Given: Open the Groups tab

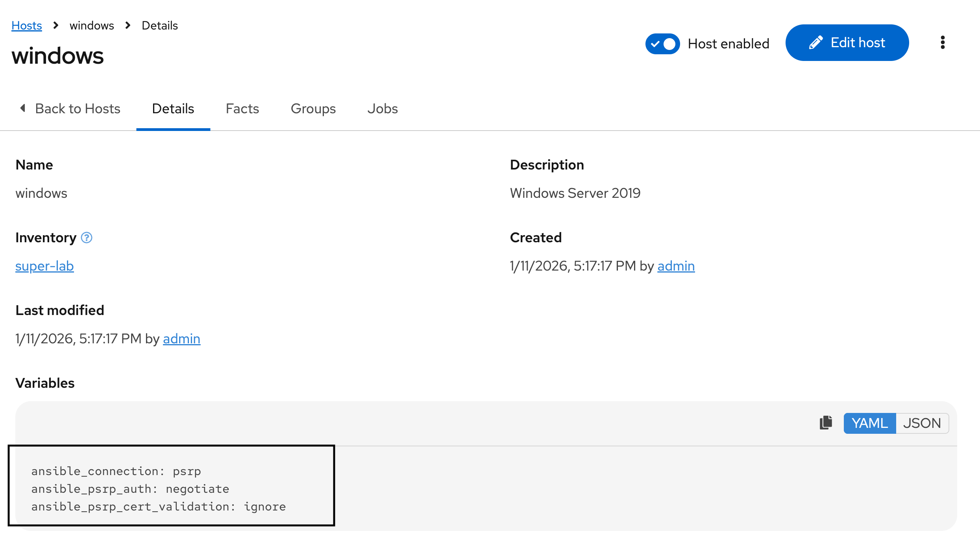Looking at the screenshot, I should click(x=313, y=109).
